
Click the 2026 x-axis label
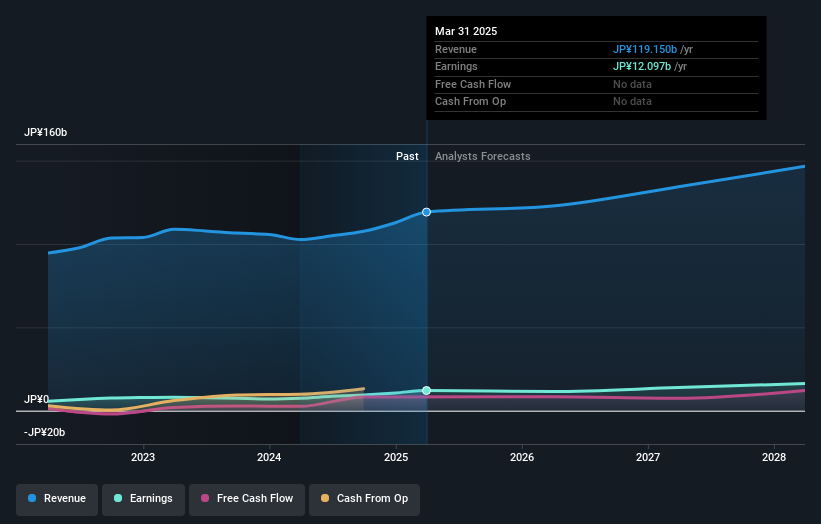(522, 457)
